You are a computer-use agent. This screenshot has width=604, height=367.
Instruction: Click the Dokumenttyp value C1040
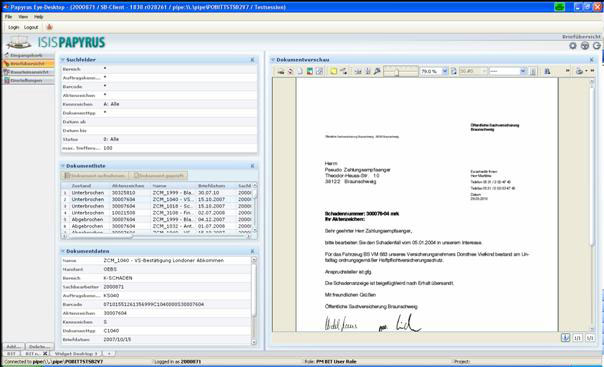111,331
